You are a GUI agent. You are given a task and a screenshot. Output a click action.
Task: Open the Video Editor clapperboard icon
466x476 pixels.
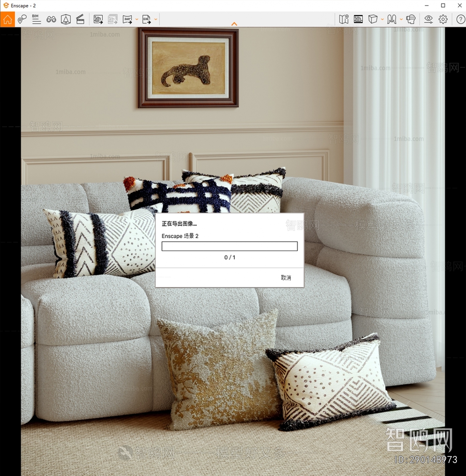[80, 19]
